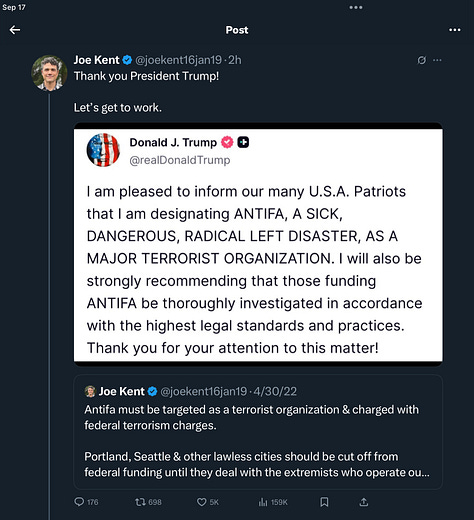Open Joe Kent's profile picture
The image size is (474, 520).
(49, 73)
